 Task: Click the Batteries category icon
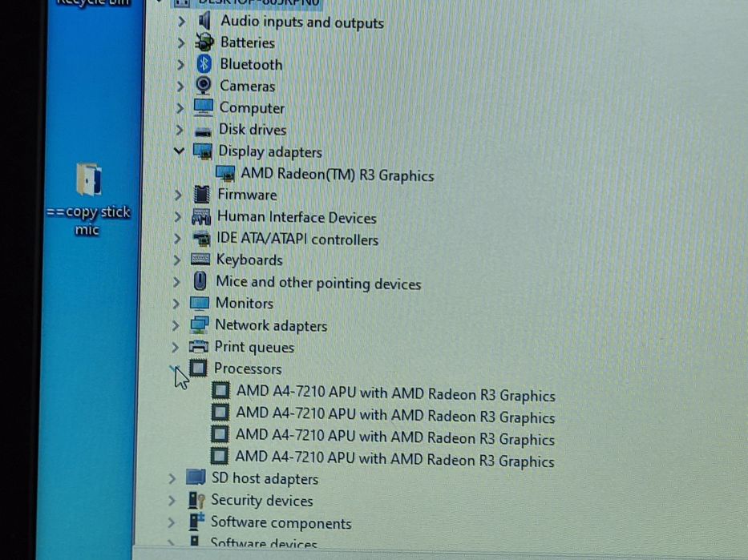[x=204, y=42]
